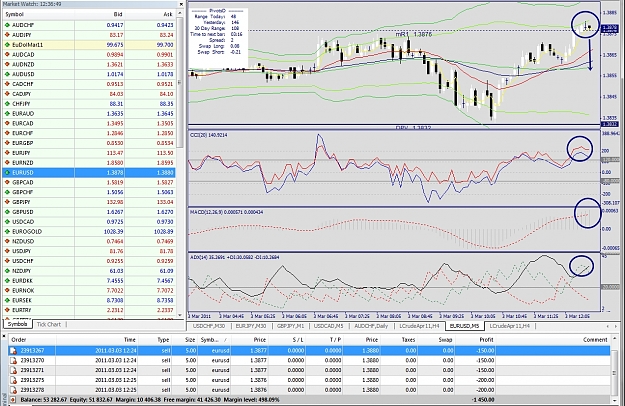Click the EURCAD symbol arrow icon
Image resolution: width=625 pixels, height=406 pixels.
tap(7, 124)
